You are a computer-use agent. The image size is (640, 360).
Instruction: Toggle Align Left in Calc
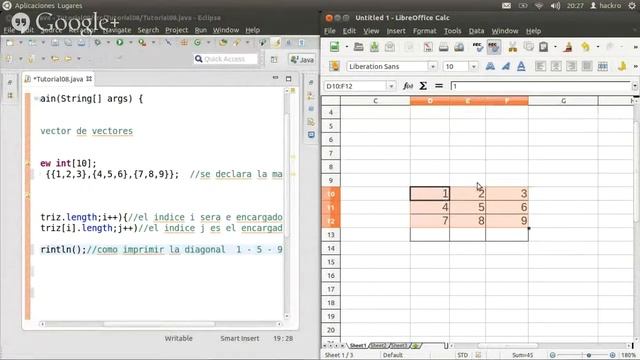(540, 66)
